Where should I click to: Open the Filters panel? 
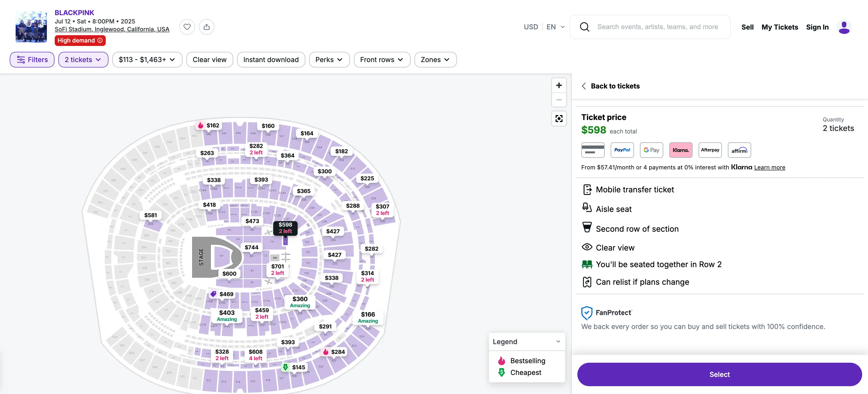tap(32, 60)
